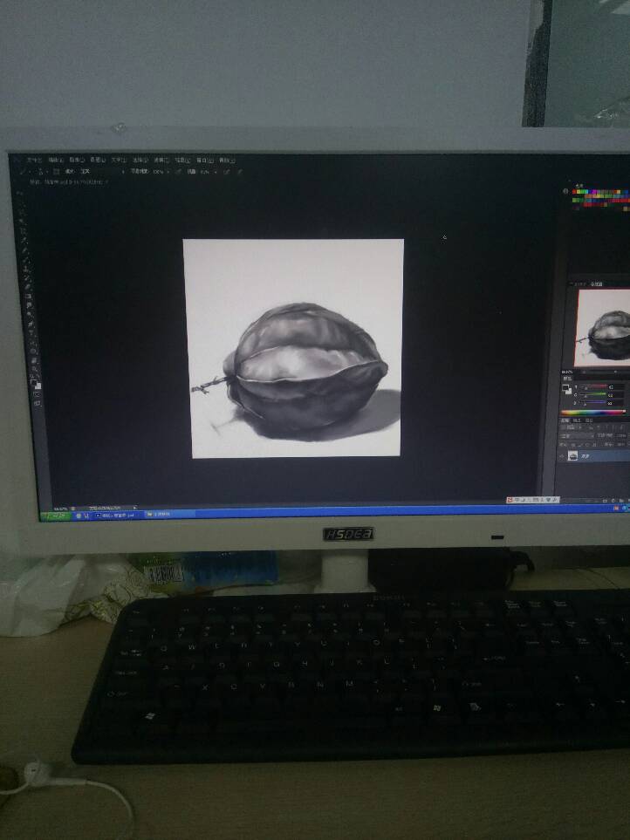
Task: Select the Eraser tool
Action: point(27,287)
